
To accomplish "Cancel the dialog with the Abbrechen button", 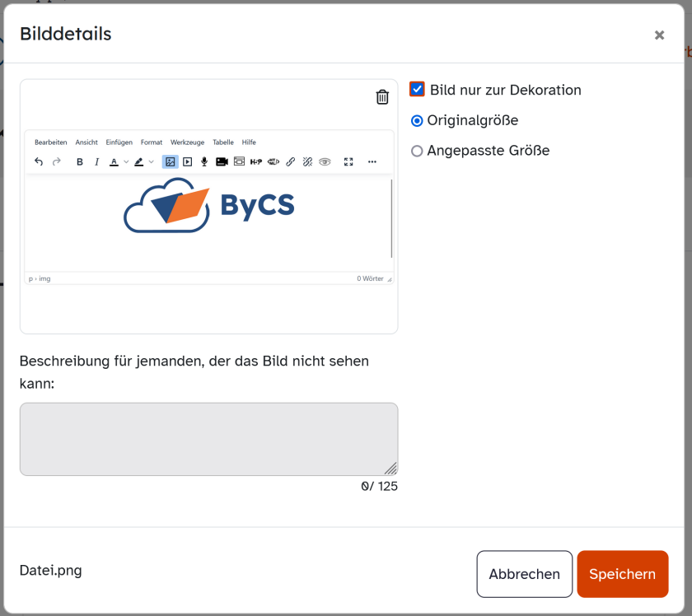I will [524, 573].
